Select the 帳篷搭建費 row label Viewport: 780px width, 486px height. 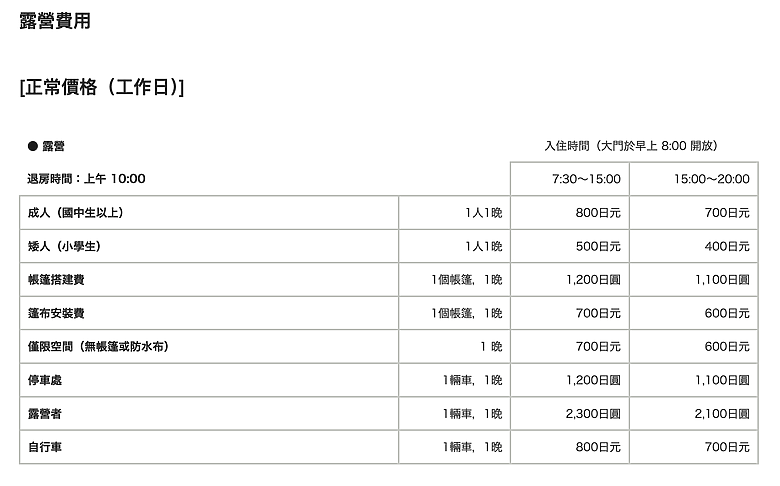[x=56, y=280]
